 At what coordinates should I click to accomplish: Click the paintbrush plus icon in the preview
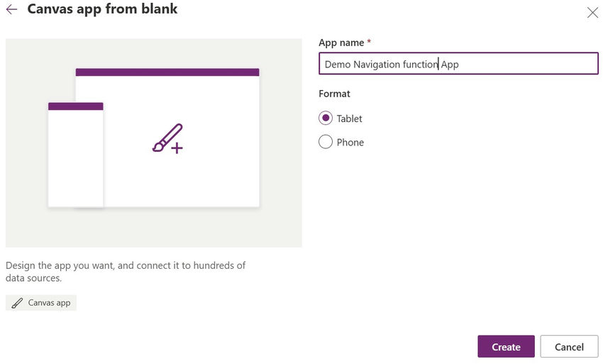[168, 139]
